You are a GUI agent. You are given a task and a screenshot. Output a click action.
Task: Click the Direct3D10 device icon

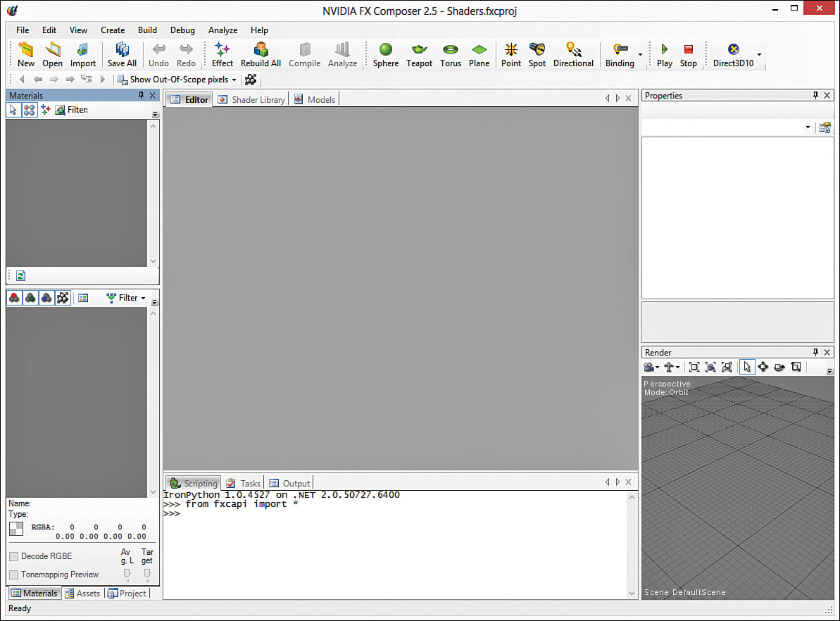coord(733,55)
